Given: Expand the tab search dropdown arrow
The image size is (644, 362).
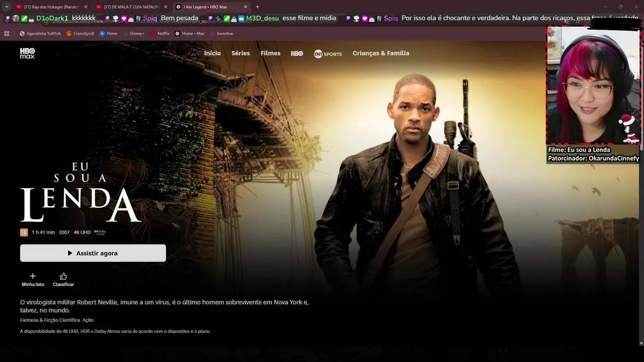Looking at the screenshot, I should pyautogui.click(x=7, y=7).
